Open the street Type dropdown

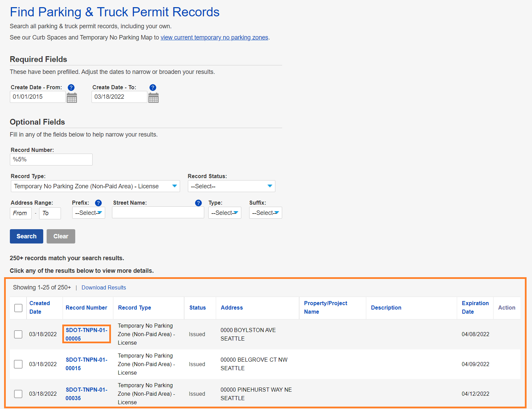224,213
